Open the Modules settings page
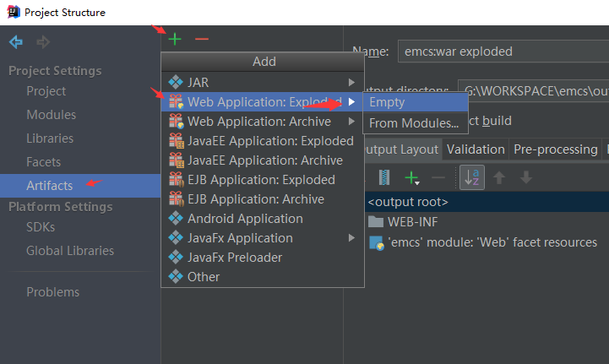The width and height of the screenshot is (609, 364). pyautogui.click(x=52, y=115)
